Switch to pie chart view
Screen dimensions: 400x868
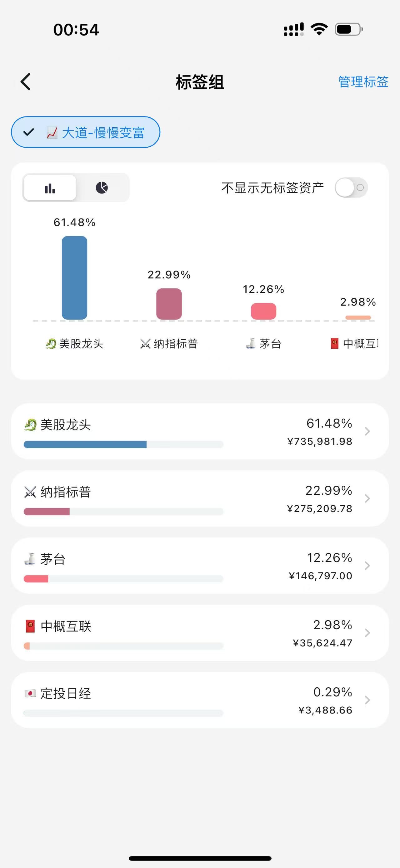tap(102, 188)
